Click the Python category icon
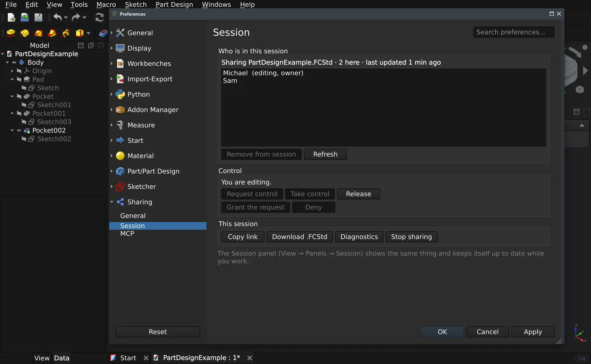Screen dimensions: 591x364 [x=120, y=95]
